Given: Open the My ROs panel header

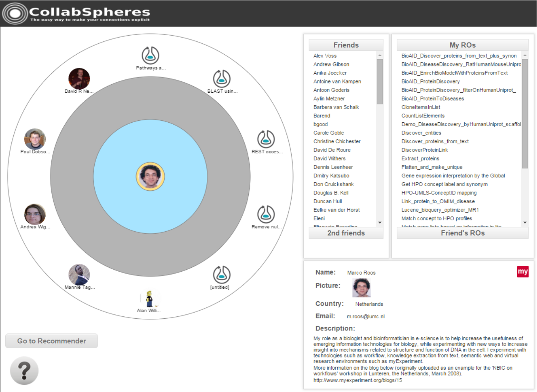Looking at the screenshot, I should [462, 45].
